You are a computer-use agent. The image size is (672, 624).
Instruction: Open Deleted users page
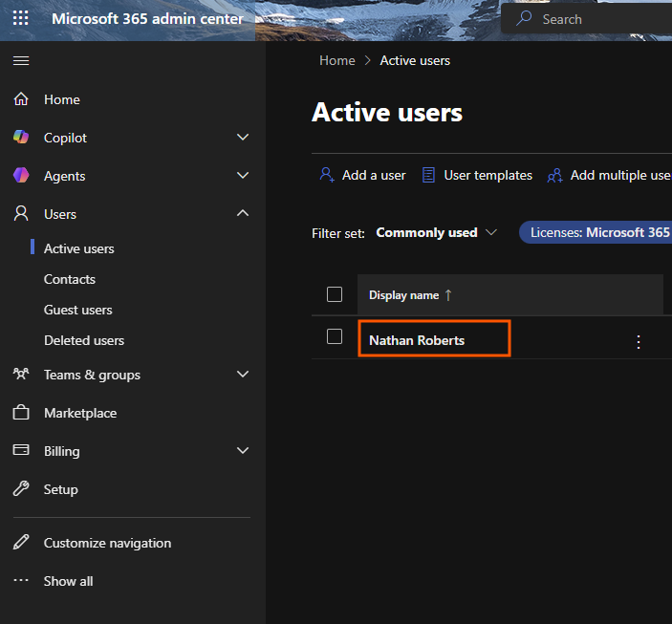[x=84, y=340]
